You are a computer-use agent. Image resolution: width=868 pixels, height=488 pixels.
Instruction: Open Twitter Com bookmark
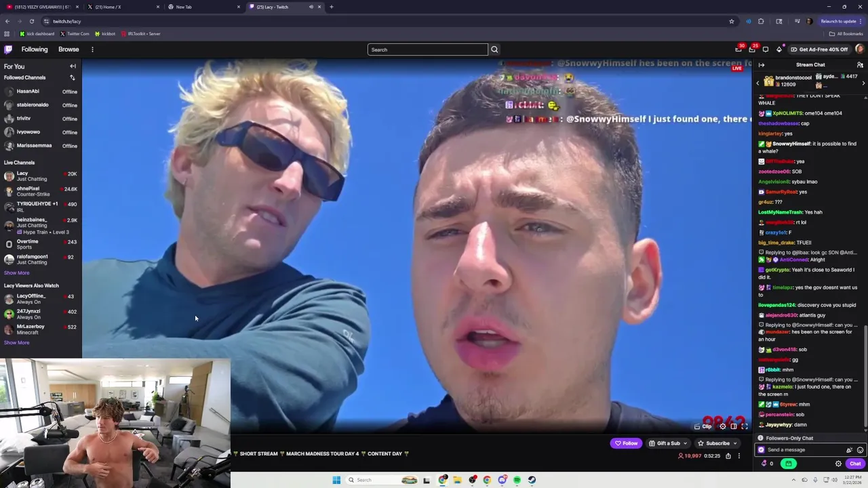coord(75,34)
